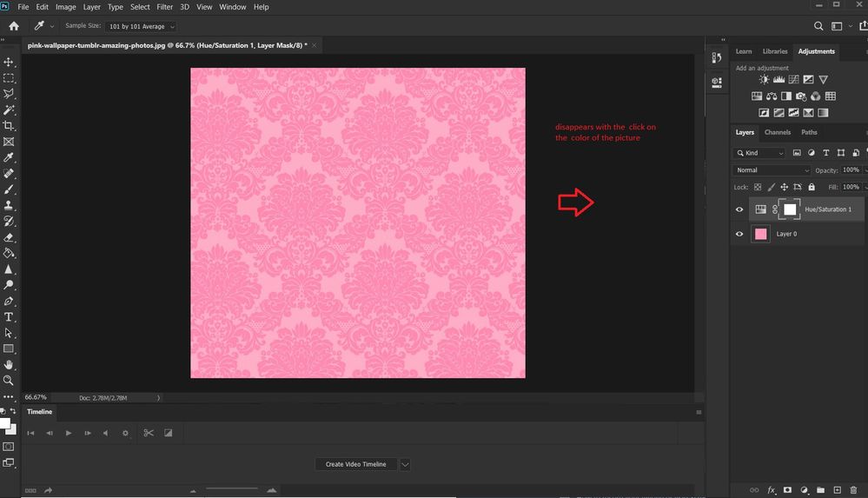Viewport: 868px width, 498px height.
Task: Select the Lasso tool
Action: (9, 94)
